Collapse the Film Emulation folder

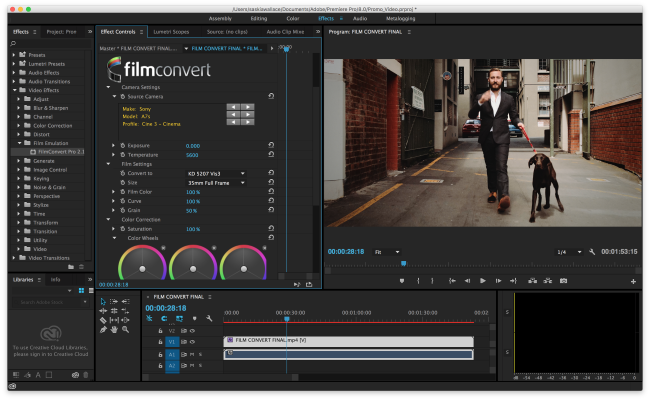click(19, 143)
